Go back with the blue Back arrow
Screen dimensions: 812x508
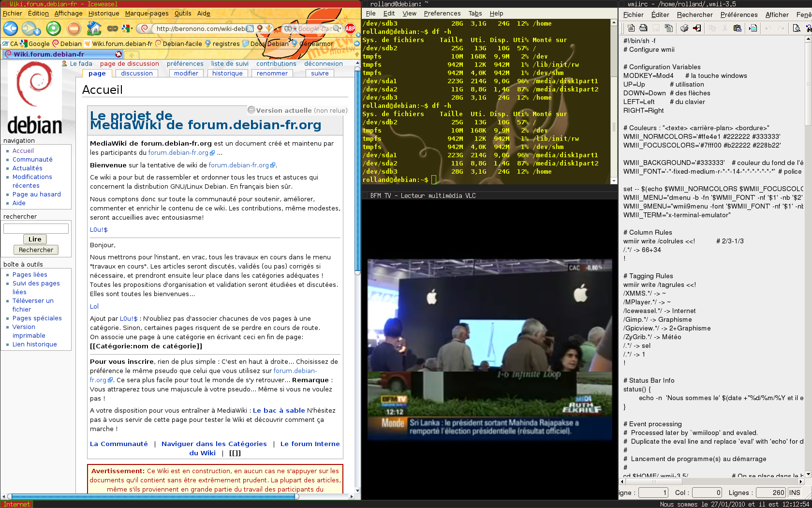11,29
